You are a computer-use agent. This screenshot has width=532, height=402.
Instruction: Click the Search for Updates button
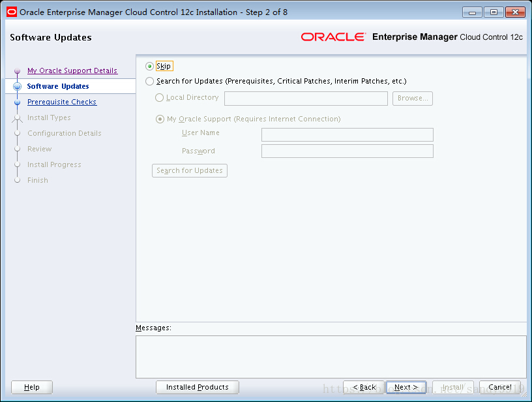click(x=189, y=170)
